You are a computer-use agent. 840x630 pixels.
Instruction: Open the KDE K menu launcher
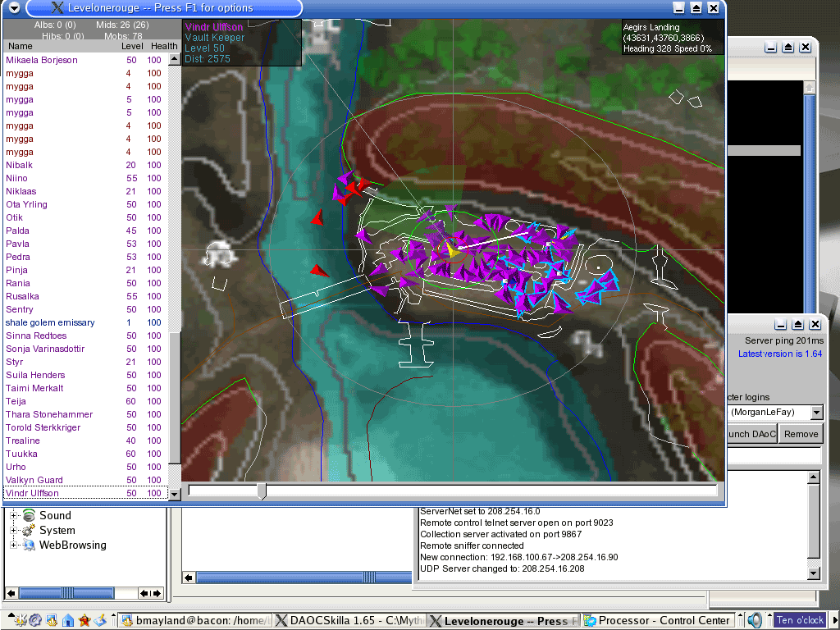pyautogui.click(x=20, y=620)
